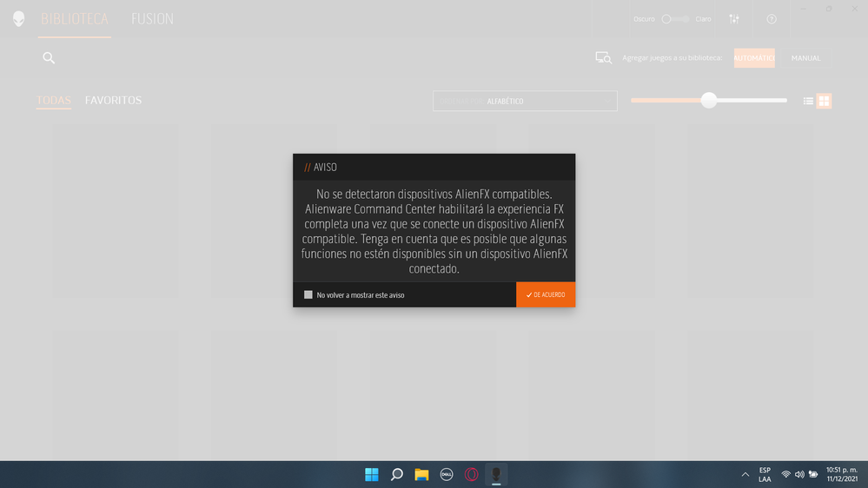Click the scan for games icon
Image resolution: width=868 pixels, height=488 pixels.
[603, 58]
